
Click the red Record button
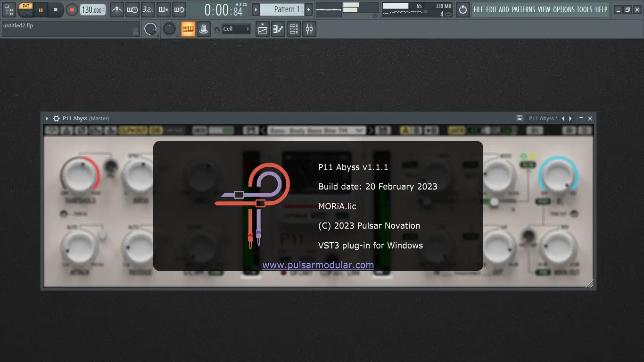(x=72, y=9)
